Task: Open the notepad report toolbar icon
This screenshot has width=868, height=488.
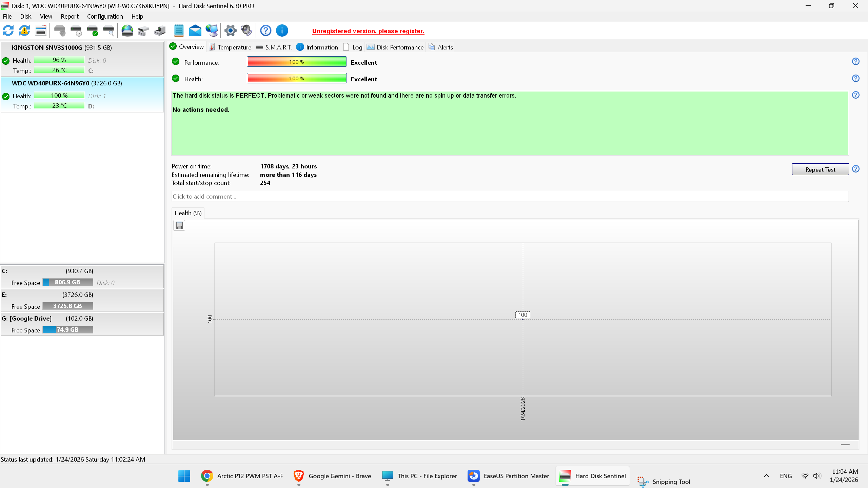Action: point(179,31)
